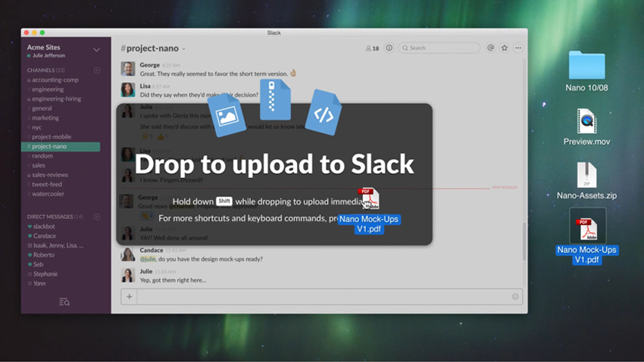Open the quick switcher icon at sidebar bottom
The height and width of the screenshot is (362, 644).
64,302
